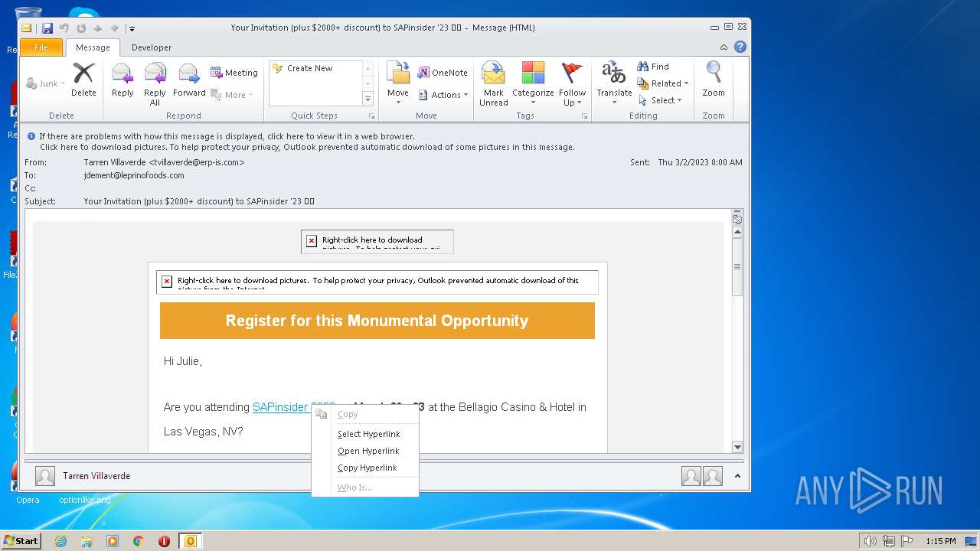This screenshot has height=551, width=980.
Task: Open Internet Explorer from taskbar
Action: pyautogui.click(x=60, y=541)
